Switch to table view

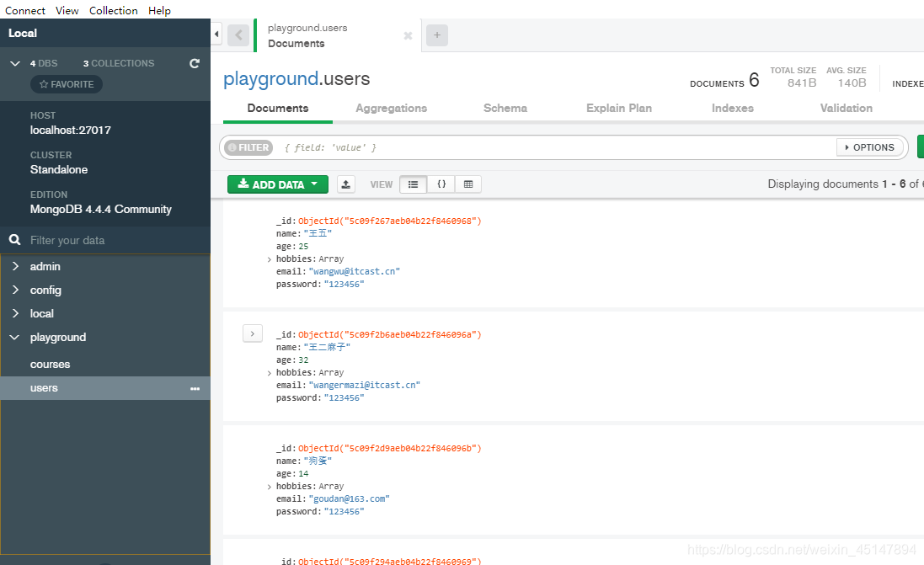[x=467, y=184]
